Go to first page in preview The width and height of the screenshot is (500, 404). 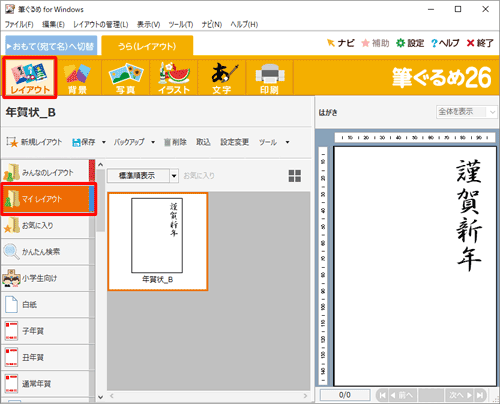point(383,395)
